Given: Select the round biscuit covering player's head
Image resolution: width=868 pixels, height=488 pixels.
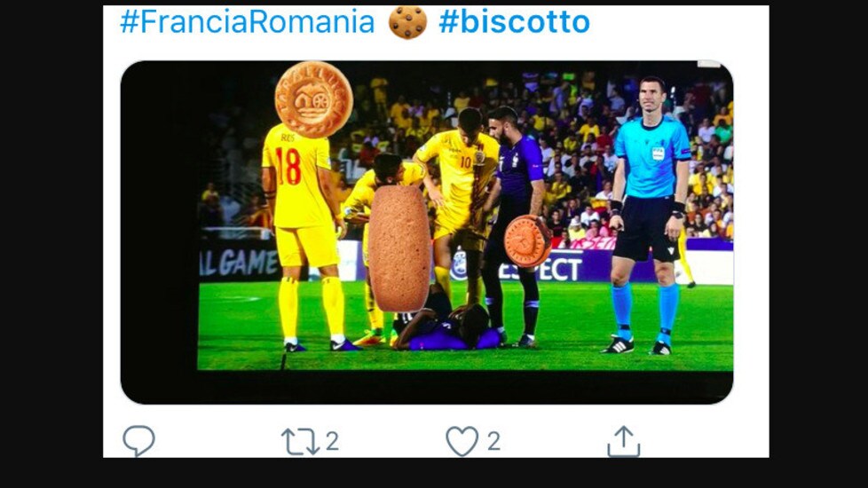Looking at the screenshot, I should tap(314, 99).
